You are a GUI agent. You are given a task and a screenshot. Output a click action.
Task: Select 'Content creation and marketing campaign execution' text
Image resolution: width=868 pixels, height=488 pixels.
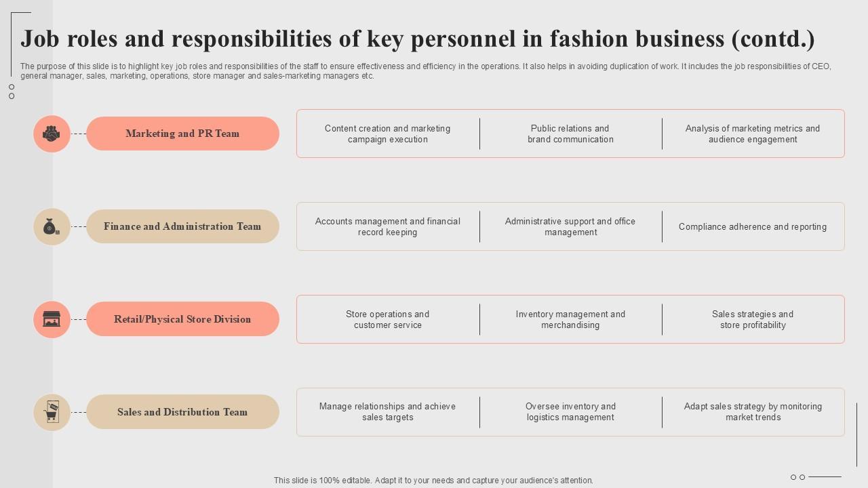(x=387, y=134)
